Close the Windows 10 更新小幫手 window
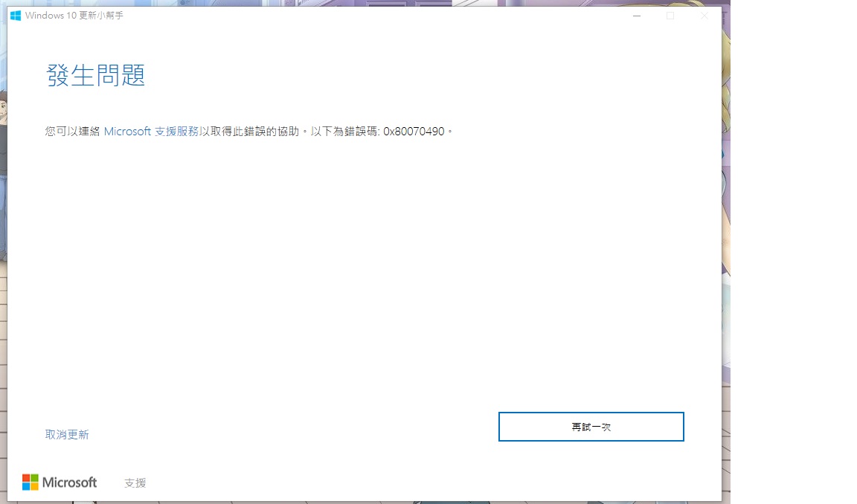Viewport: 857px width, 504px height. point(704,16)
